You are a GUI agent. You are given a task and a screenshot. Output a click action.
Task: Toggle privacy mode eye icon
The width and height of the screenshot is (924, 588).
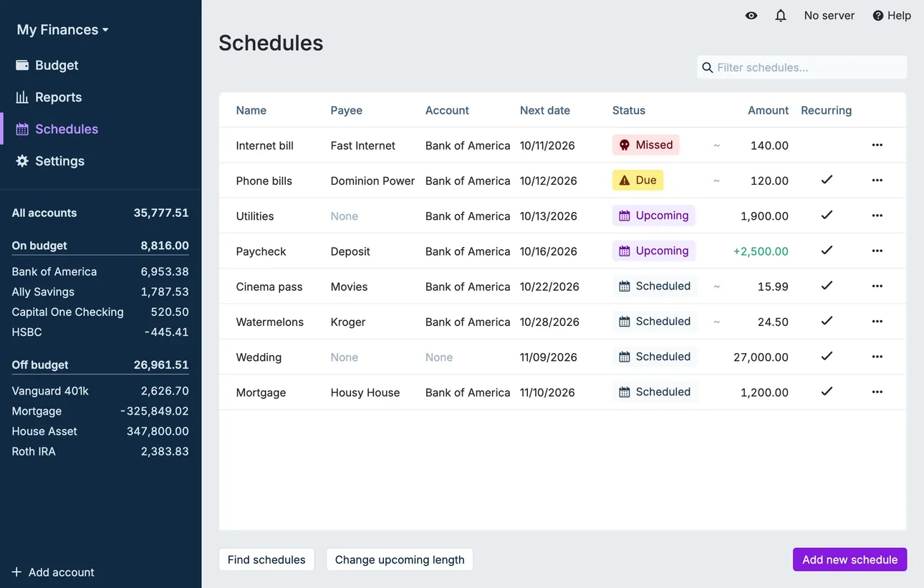click(751, 16)
